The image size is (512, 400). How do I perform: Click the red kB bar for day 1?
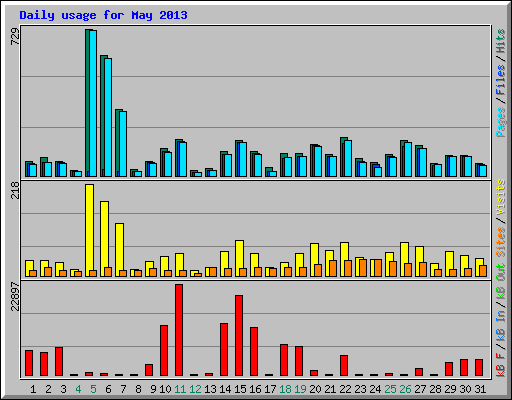(29, 363)
